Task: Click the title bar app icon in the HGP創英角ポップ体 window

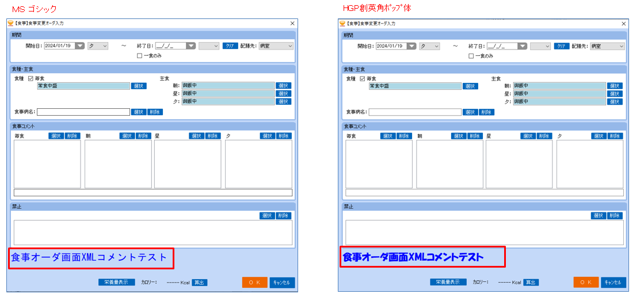Action: coord(342,24)
